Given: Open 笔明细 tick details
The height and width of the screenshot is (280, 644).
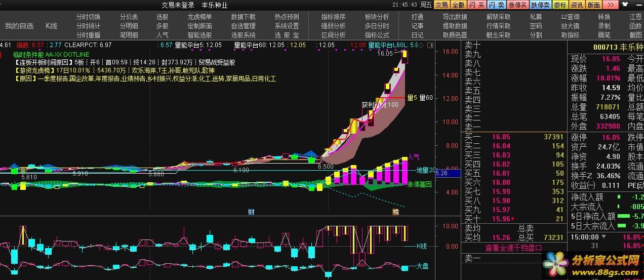Looking at the screenshot, I should 129,35.
